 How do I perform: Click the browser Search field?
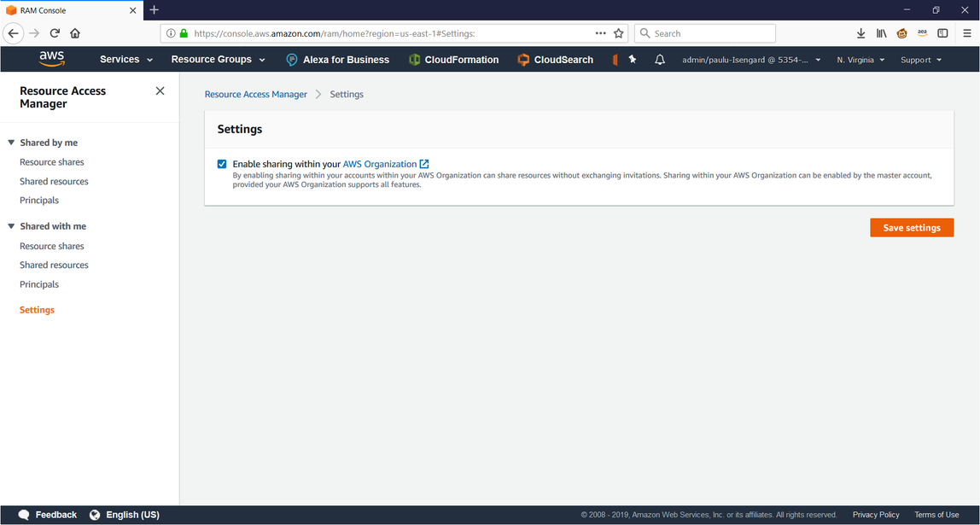[x=705, y=34]
